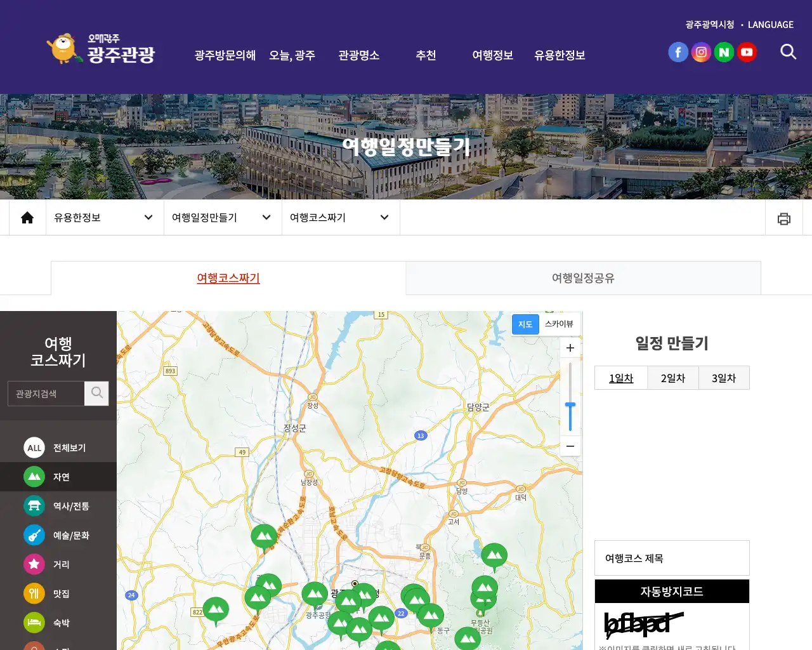This screenshot has width=812, height=650.
Task: Open the 오늘, 광주 menu
Action: click(292, 55)
